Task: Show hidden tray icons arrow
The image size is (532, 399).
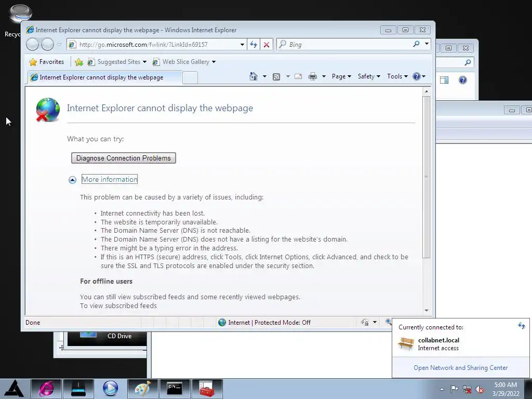Action: [442, 389]
